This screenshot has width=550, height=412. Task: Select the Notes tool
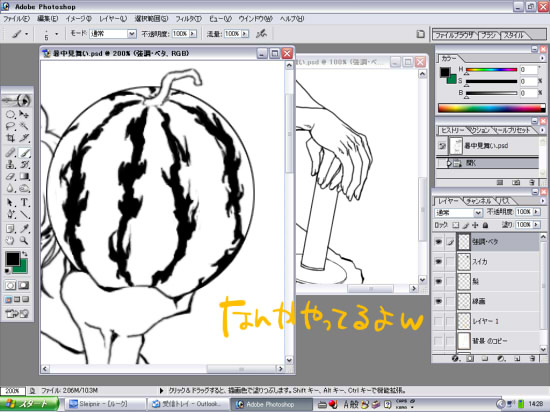pyautogui.click(x=10, y=229)
